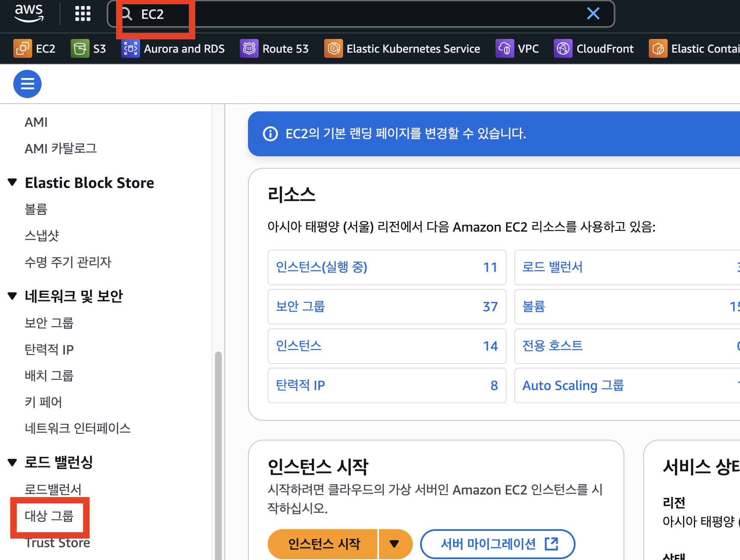740x560 pixels.
Task: Open AMI 카탈로그 in sidebar
Action: pyautogui.click(x=61, y=149)
